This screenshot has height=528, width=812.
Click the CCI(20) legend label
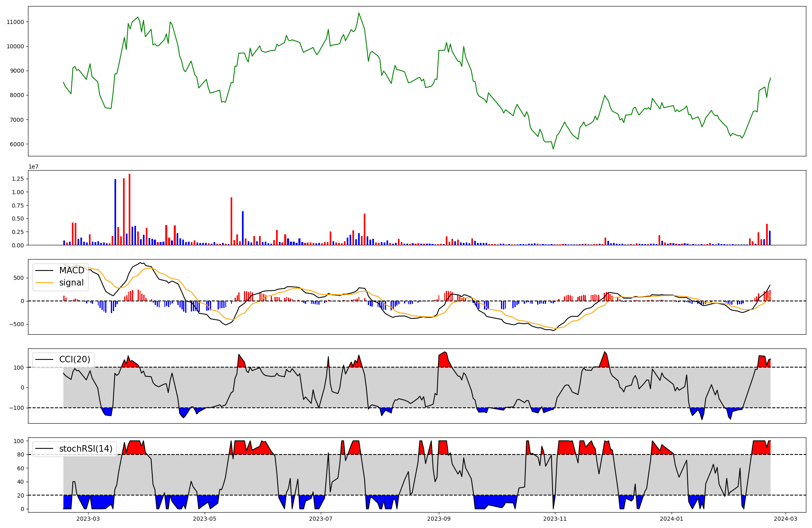pos(75,359)
